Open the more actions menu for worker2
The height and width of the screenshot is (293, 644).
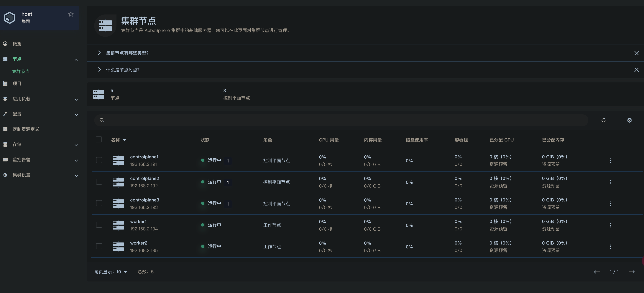610,247
